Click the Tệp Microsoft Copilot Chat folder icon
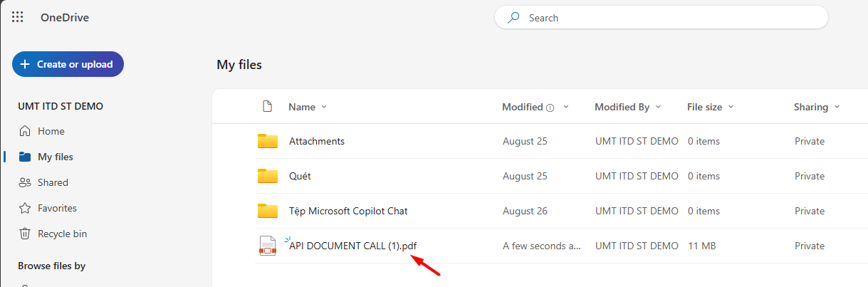 point(268,211)
